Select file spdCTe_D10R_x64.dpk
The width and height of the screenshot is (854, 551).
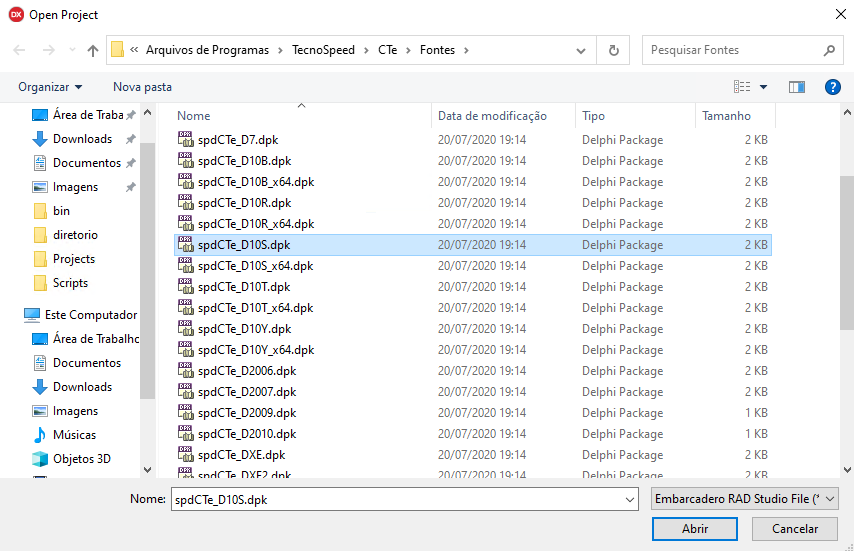tap(256, 224)
